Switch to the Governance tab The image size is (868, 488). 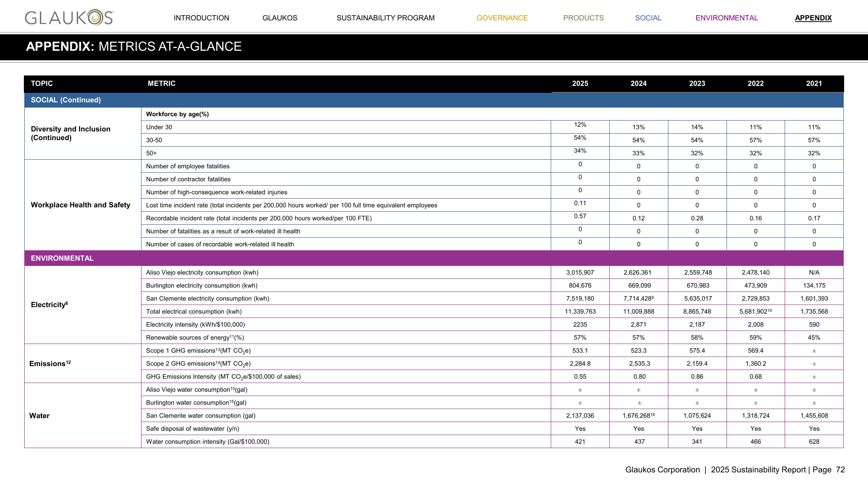pyautogui.click(x=502, y=18)
